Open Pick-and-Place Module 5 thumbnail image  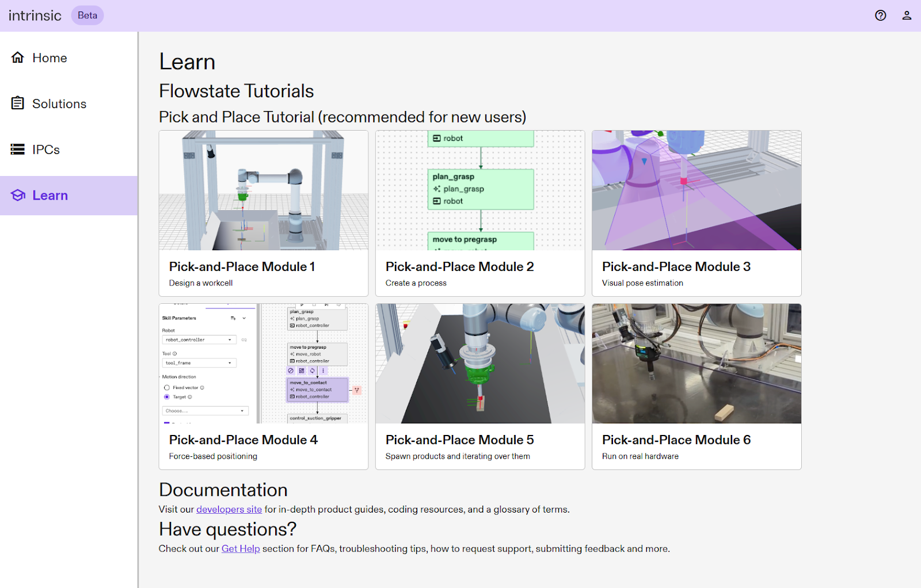coord(480,364)
